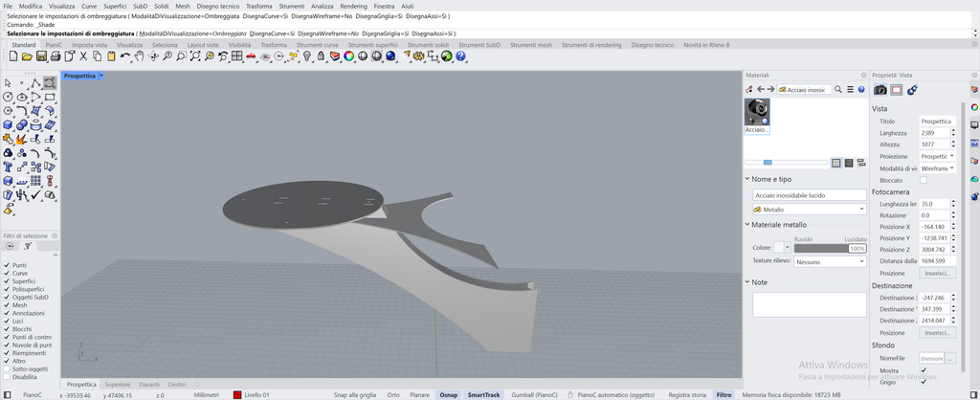Click the hamburger menu icon in Materiali panel

850,89
